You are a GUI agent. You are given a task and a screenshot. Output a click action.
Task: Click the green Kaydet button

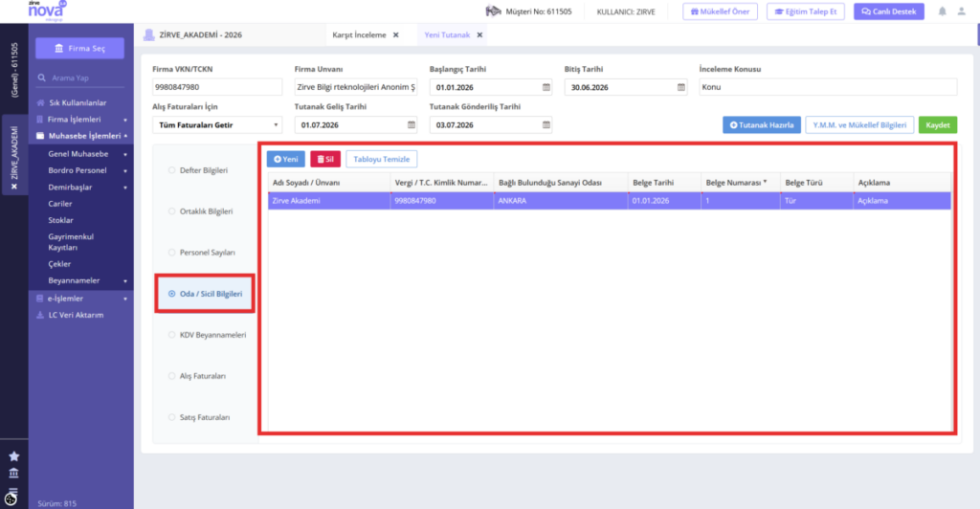click(x=938, y=125)
